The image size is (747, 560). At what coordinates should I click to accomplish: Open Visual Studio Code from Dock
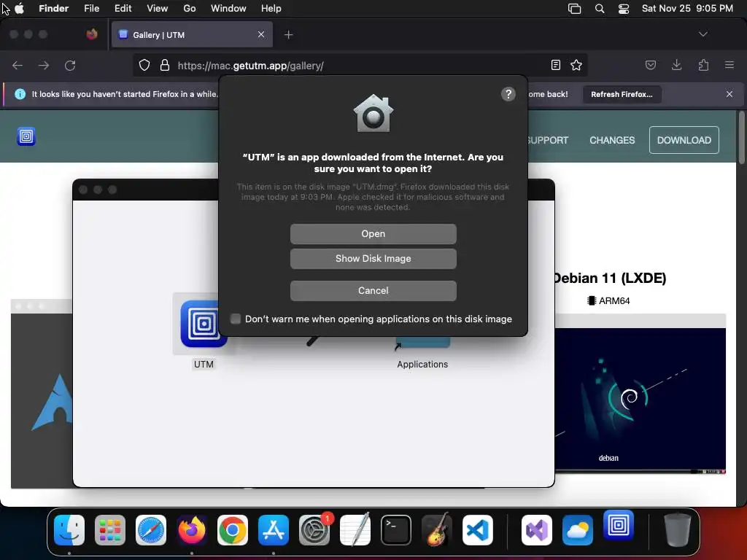coord(477,530)
